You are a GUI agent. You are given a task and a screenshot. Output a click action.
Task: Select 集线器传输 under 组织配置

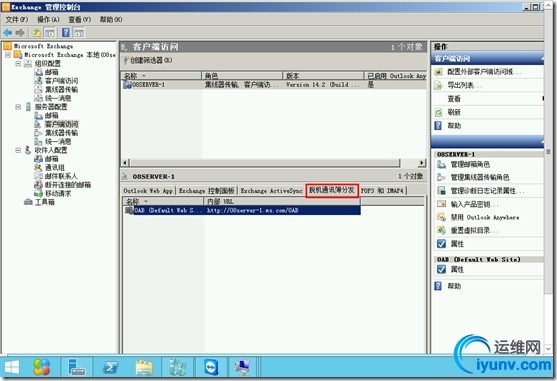(x=61, y=89)
